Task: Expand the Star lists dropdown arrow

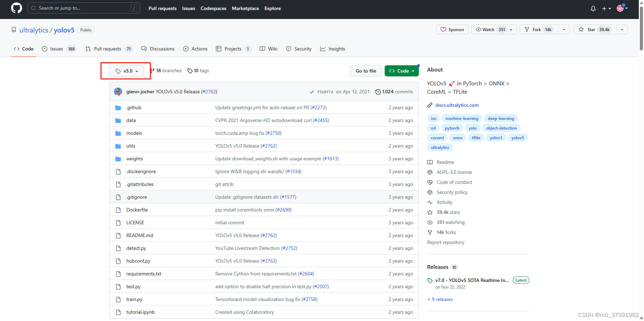Action: click(x=622, y=29)
